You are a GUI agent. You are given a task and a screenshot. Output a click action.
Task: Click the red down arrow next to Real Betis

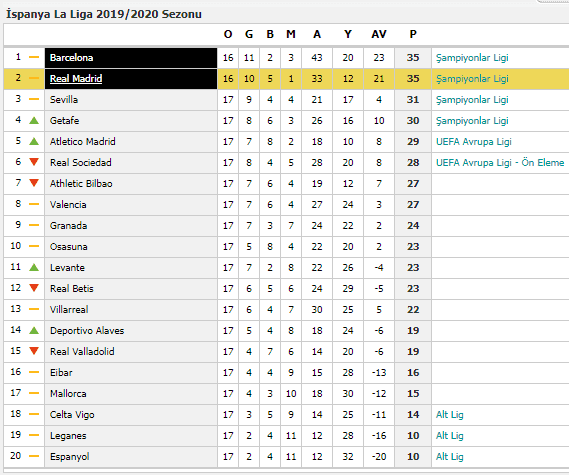pos(34,288)
